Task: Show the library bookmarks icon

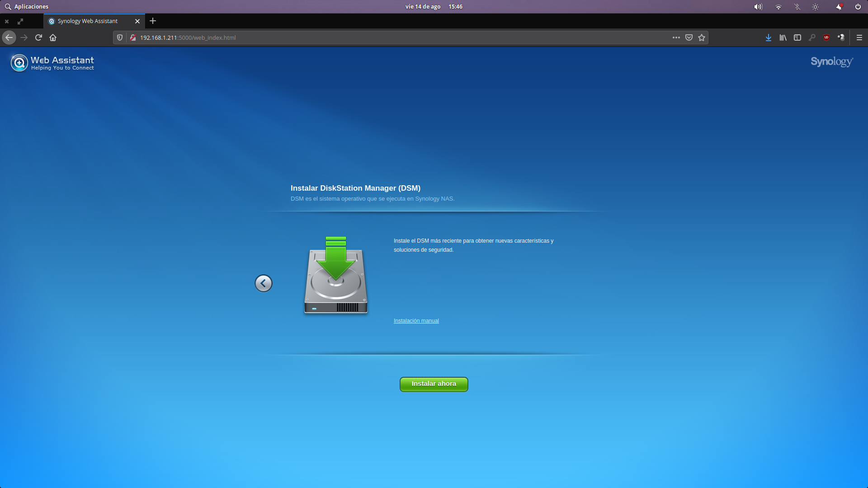Action: 783,38
